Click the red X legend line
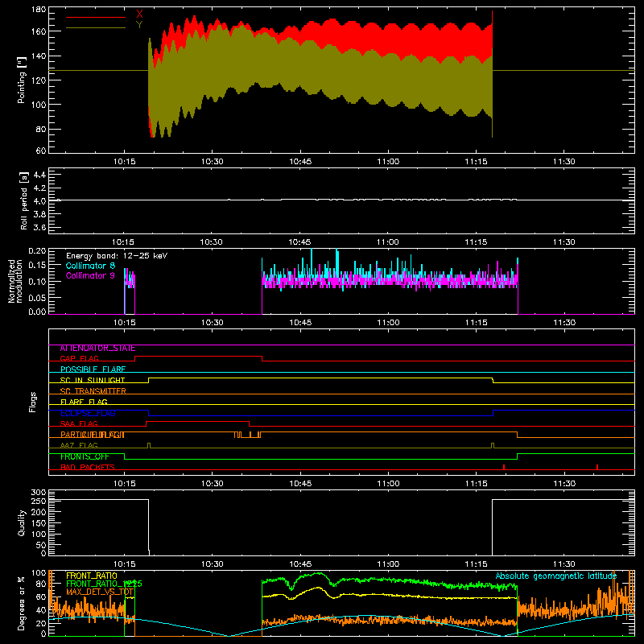 click(96, 17)
